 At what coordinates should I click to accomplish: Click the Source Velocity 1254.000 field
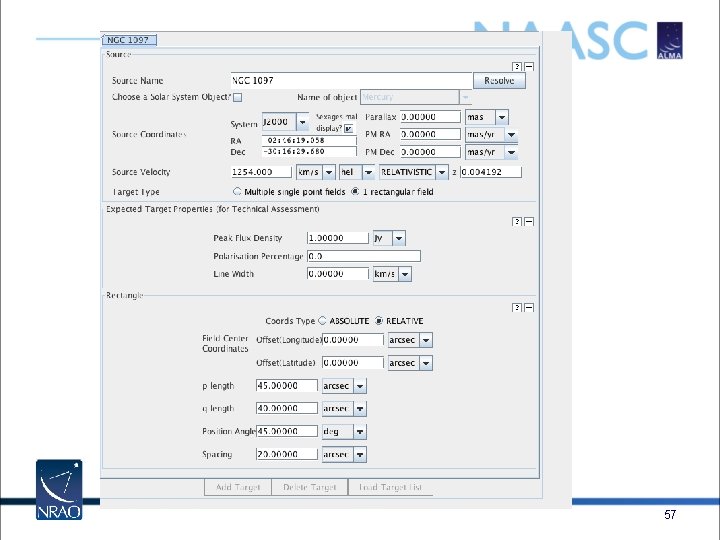point(261,172)
